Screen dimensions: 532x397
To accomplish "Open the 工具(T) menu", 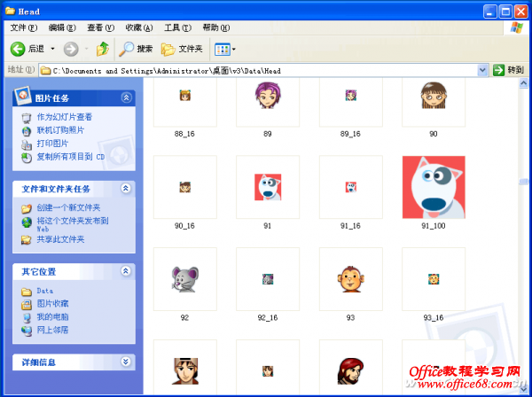I will point(177,27).
